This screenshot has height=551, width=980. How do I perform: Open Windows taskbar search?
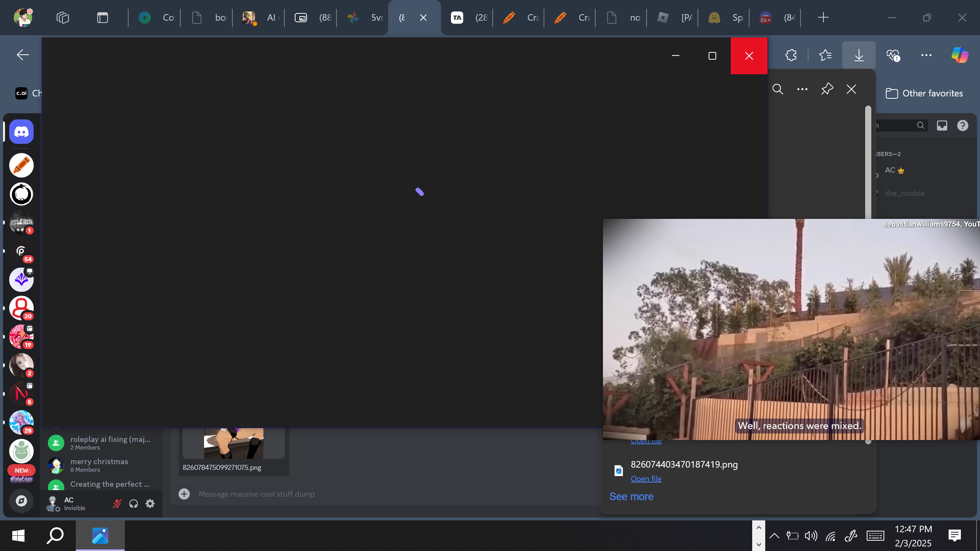pyautogui.click(x=55, y=535)
